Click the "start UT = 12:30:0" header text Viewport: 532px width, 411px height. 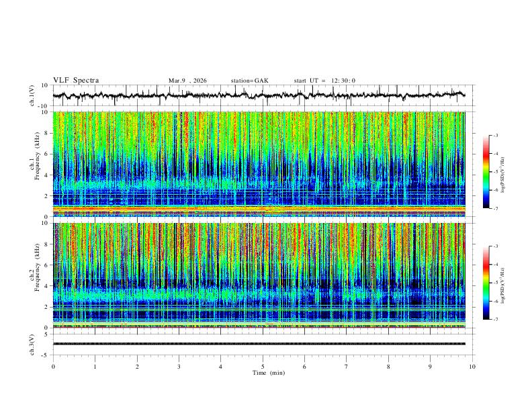(x=324, y=81)
